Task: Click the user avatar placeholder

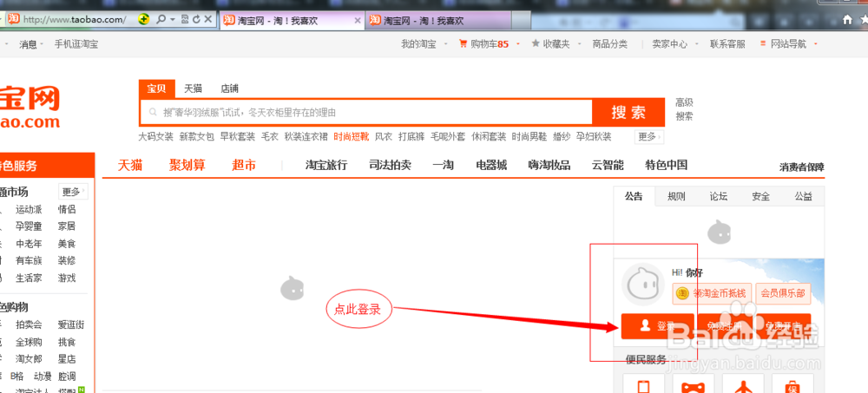Action: [x=642, y=285]
